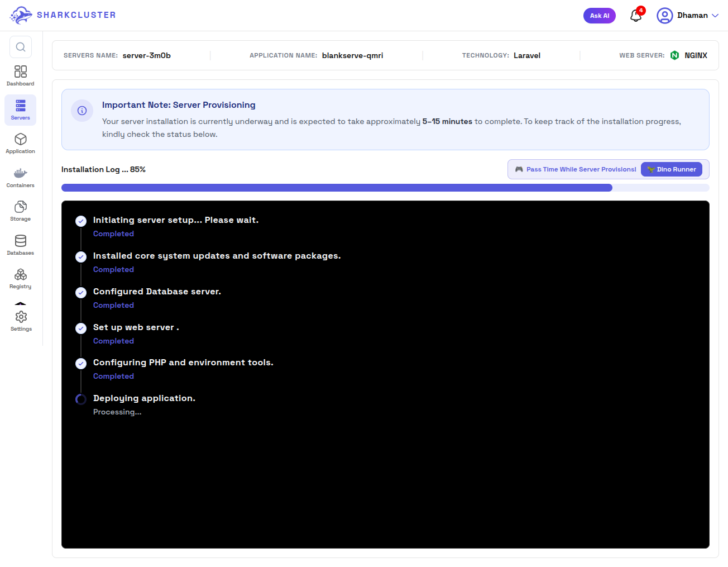This screenshot has width=728, height=567.
Task: Click the checkmark beside Configuring PHP
Action: (81, 363)
